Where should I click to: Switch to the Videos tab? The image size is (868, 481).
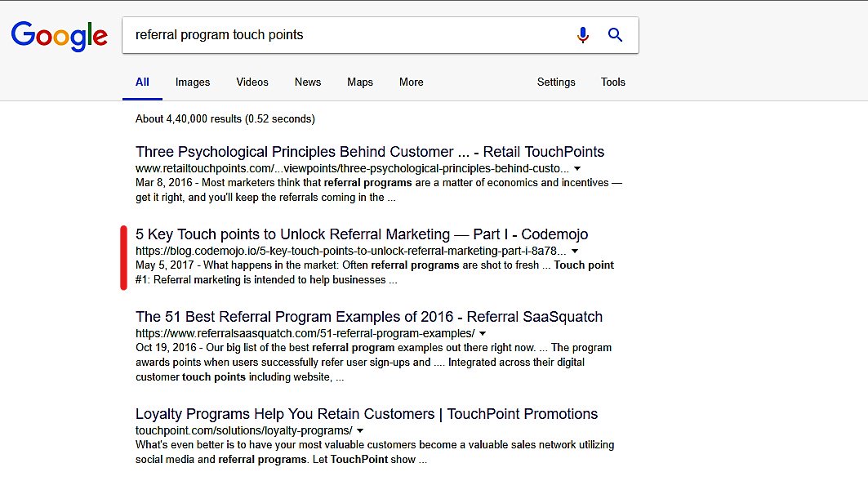pos(251,82)
